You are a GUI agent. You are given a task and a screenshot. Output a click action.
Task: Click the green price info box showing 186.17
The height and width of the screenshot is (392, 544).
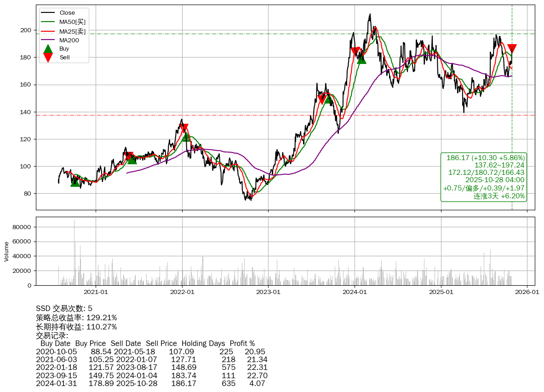484,177
